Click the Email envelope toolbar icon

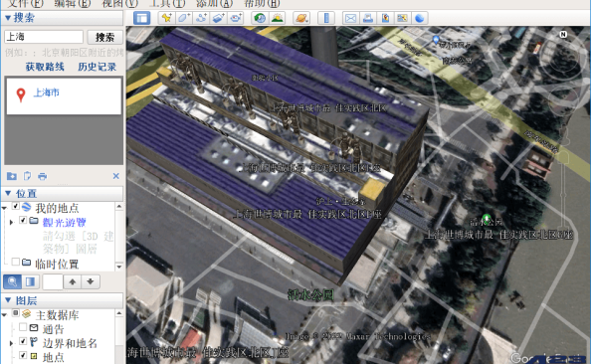coord(350,18)
